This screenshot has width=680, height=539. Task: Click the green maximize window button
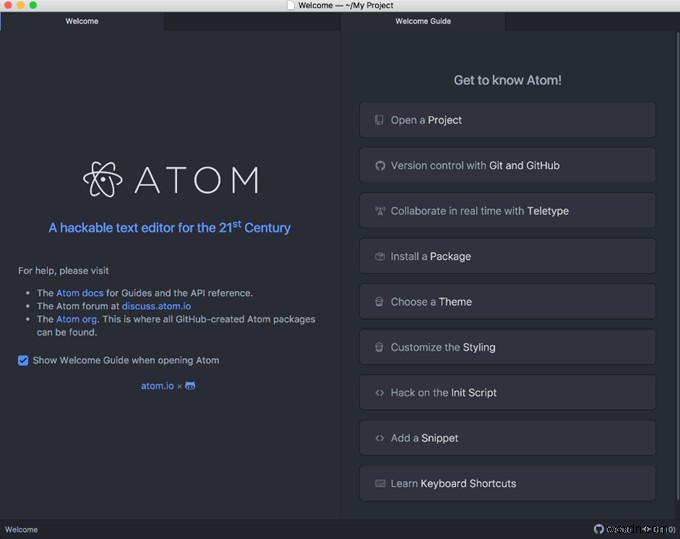33,5
